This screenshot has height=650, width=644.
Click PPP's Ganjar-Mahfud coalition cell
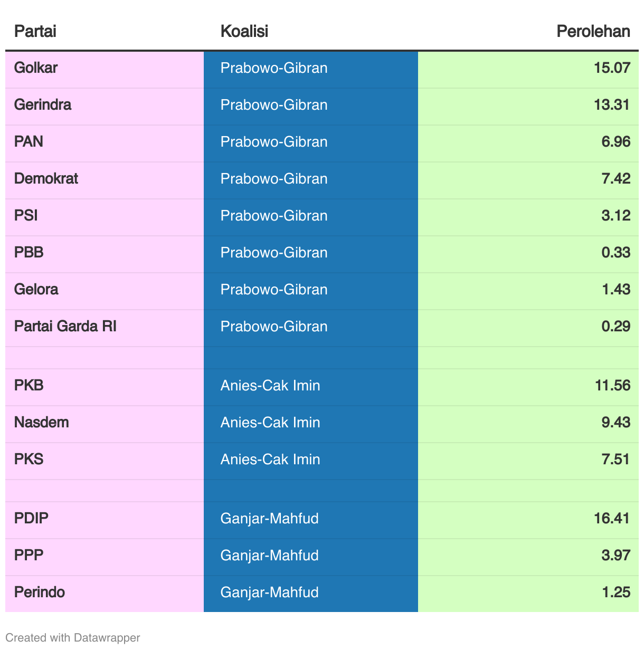269,556
